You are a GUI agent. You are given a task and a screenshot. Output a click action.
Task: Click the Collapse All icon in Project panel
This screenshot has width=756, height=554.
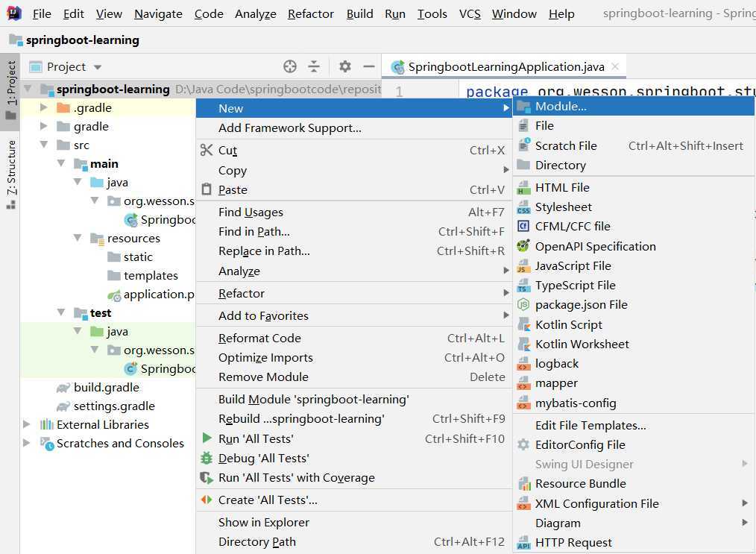click(x=314, y=66)
